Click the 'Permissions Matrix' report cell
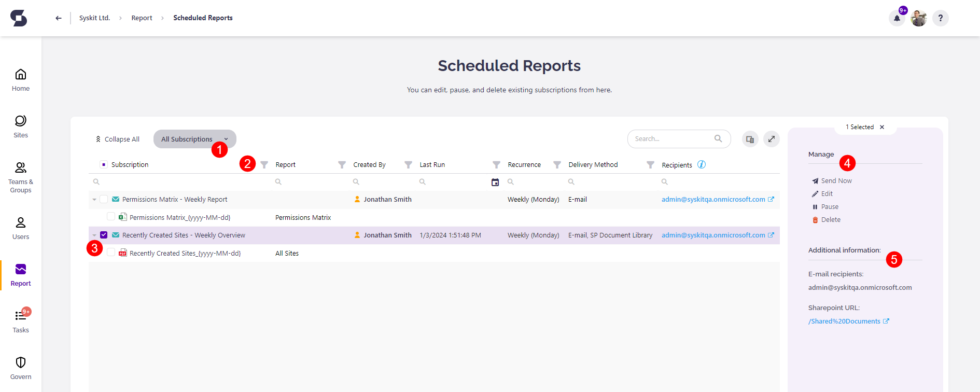This screenshot has height=392, width=980. click(x=303, y=217)
